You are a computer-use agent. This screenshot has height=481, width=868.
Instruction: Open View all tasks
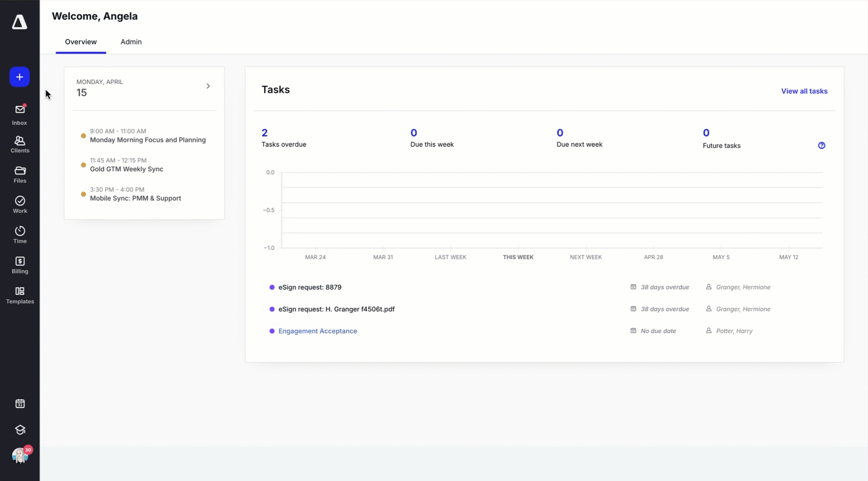pos(804,91)
